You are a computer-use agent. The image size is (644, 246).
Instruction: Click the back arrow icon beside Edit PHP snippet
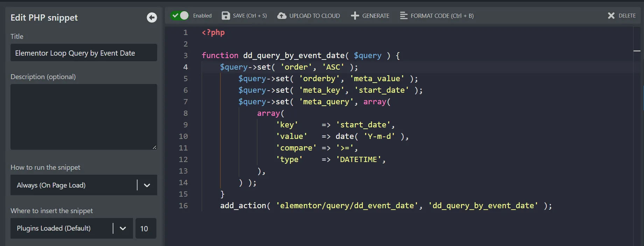click(x=152, y=17)
